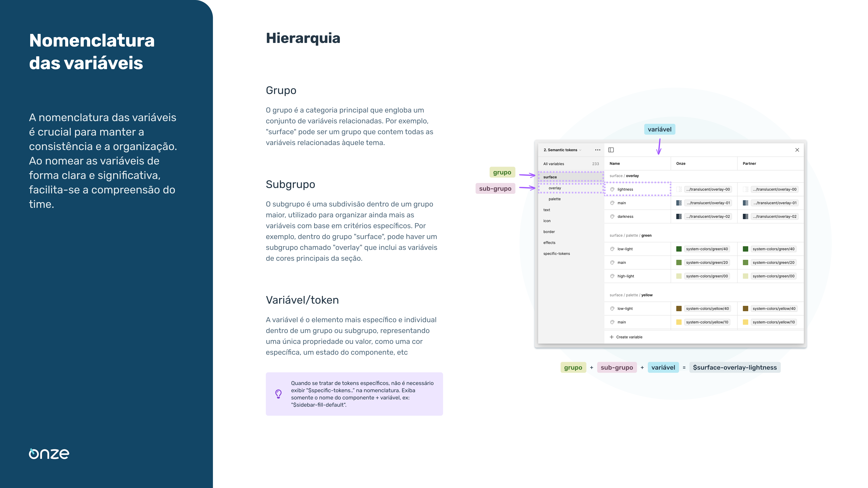This screenshot has width=868, height=488.
Task: Click the palette icon beside yellow main variable
Action: click(x=613, y=322)
